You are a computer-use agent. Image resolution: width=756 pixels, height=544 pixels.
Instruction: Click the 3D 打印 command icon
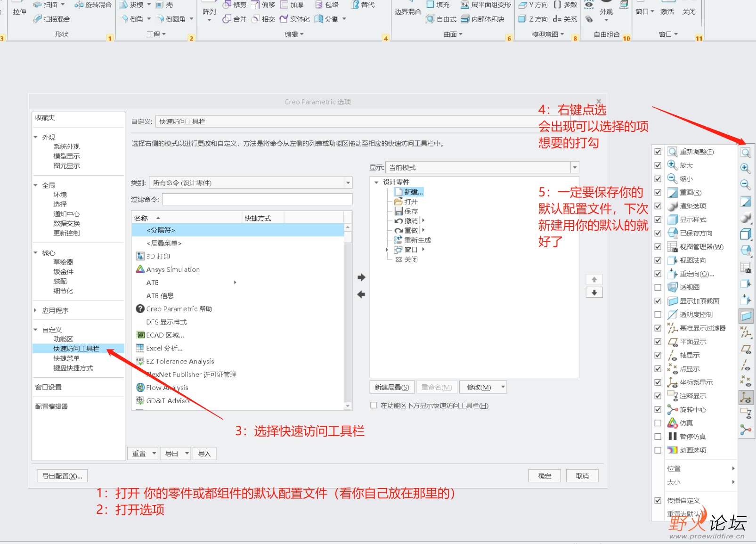(x=140, y=256)
